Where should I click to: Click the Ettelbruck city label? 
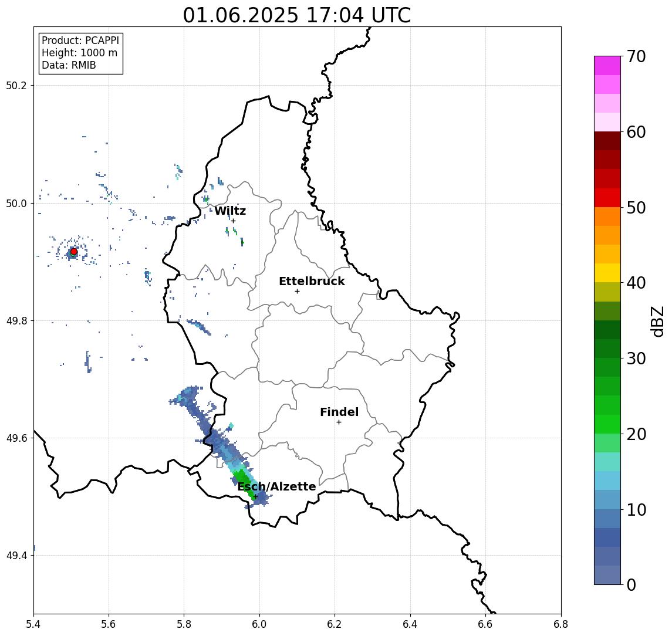(312, 281)
